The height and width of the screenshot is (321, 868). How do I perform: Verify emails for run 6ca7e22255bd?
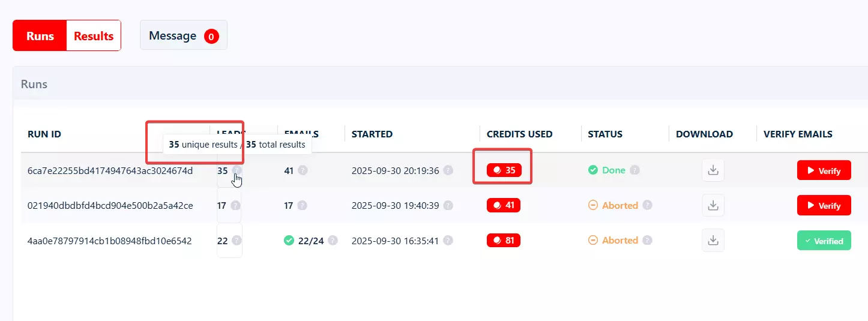(824, 170)
